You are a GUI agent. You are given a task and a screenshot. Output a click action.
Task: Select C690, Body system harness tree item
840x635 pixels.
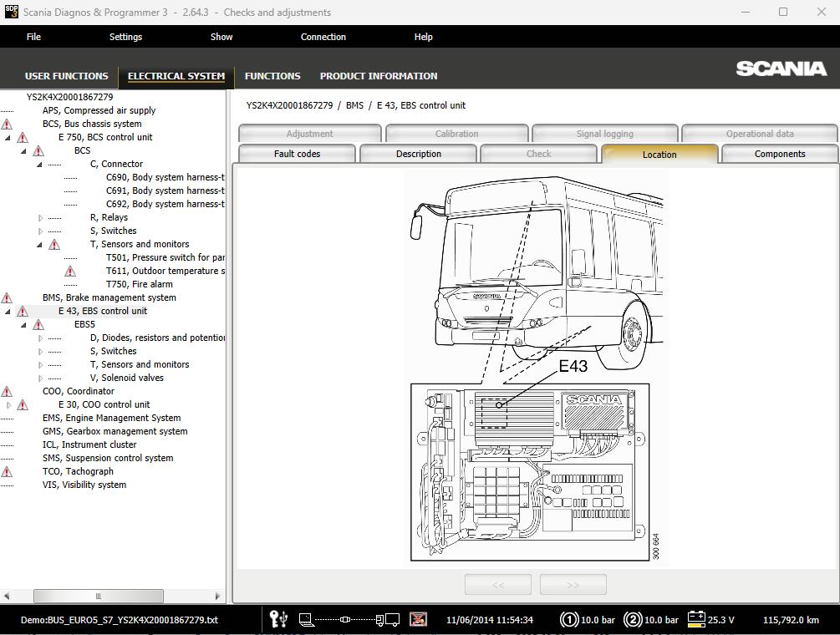[x=165, y=177]
